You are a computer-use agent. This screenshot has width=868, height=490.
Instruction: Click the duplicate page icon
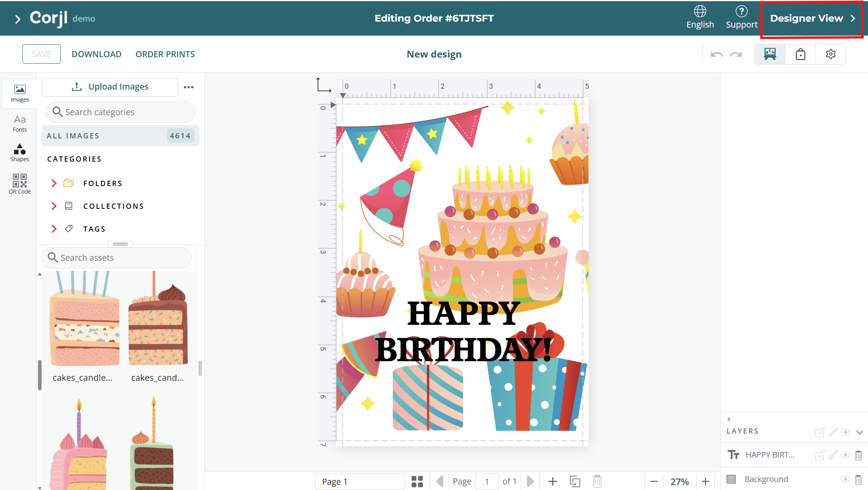[575, 481]
